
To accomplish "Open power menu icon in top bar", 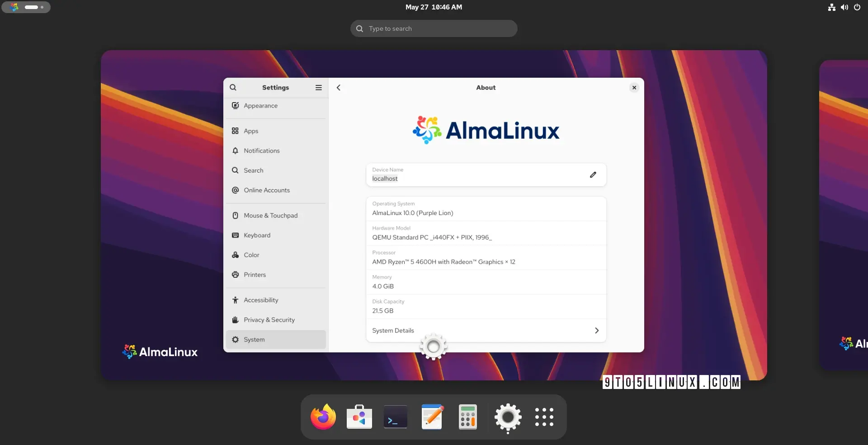I will tap(857, 7).
